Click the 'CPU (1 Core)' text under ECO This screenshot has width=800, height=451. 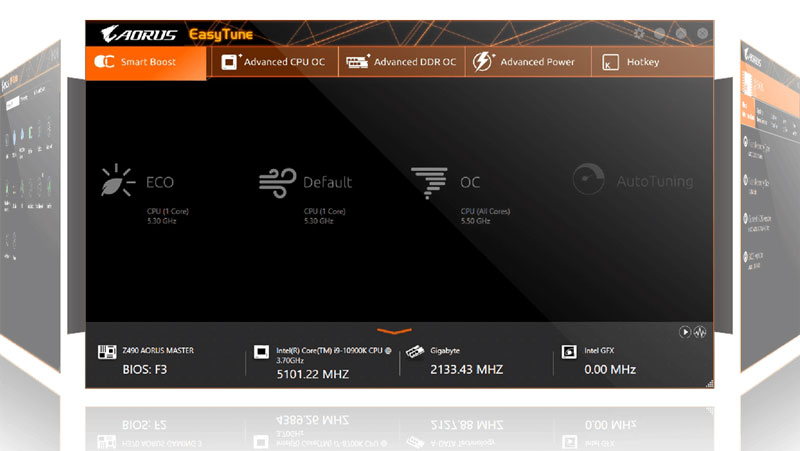pyautogui.click(x=168, y=211)
